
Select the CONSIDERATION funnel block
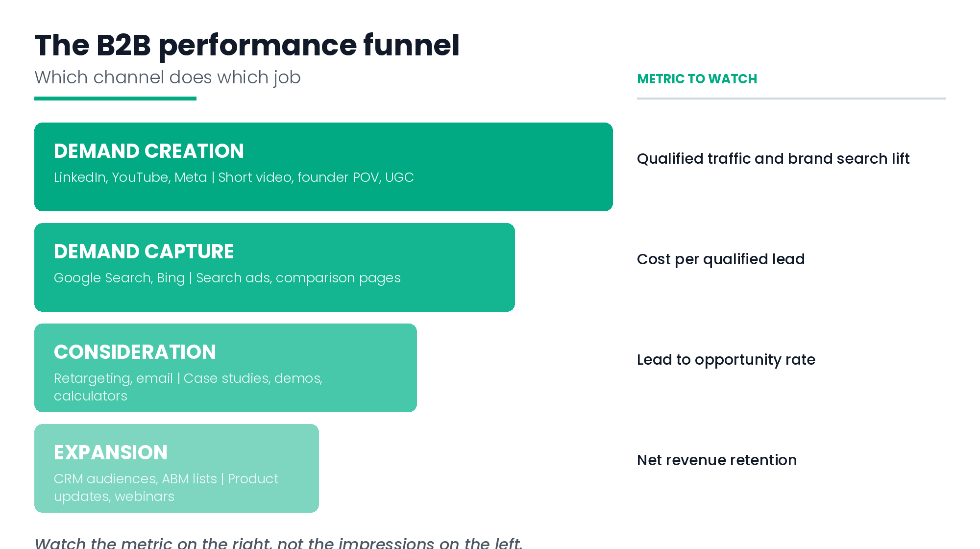point(225,368)
